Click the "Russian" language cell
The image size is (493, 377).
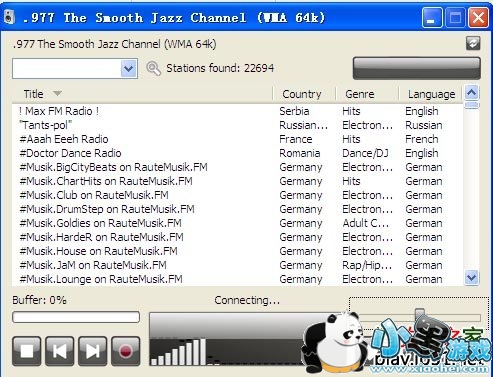pyautogui.click(x=424, y=125)
